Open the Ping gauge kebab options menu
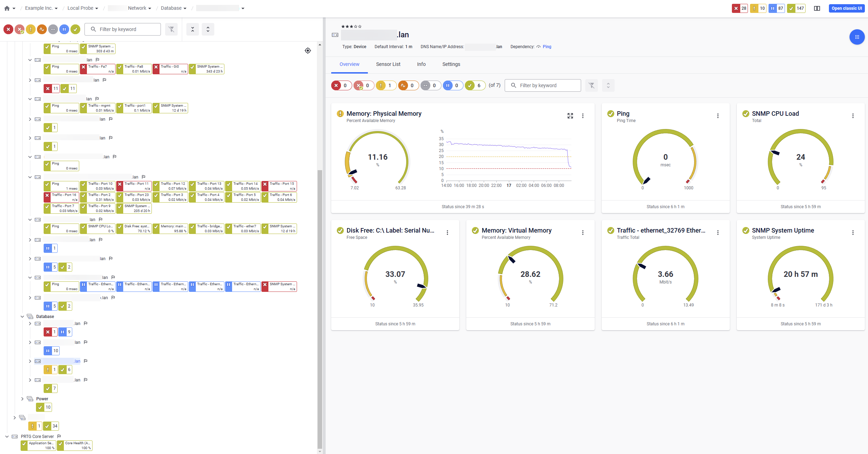 coord(718,115)
